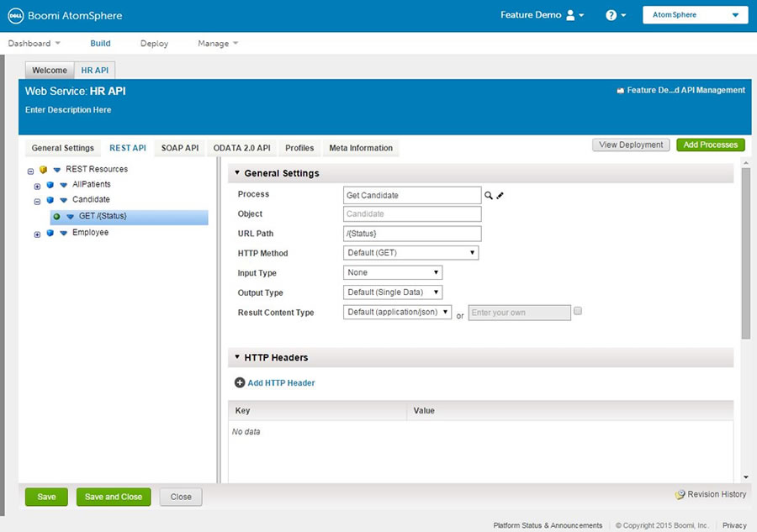
Task: Open the Input Type dropdown
Action: [393, 272]
